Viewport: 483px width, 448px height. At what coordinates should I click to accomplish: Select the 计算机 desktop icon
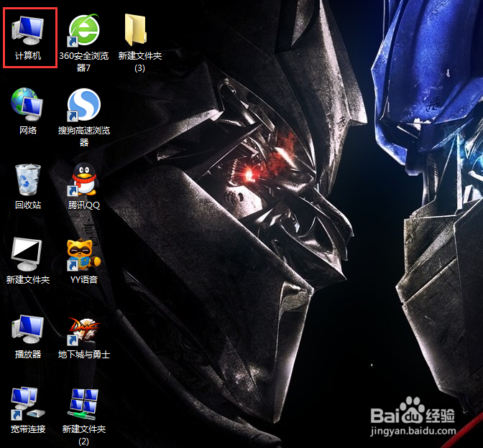[x=28, y=30]
